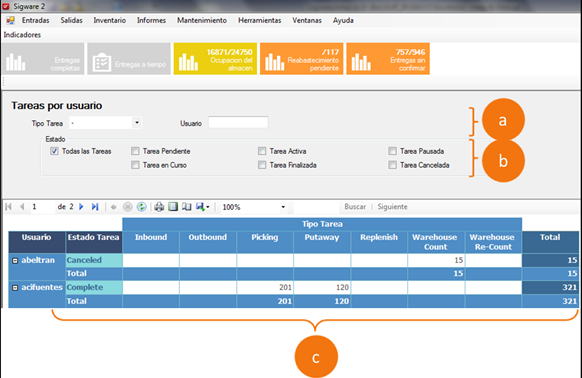The height and width of the screenshot is (378, 582).
Task: Print the report
Action: (x=159, y=207)
